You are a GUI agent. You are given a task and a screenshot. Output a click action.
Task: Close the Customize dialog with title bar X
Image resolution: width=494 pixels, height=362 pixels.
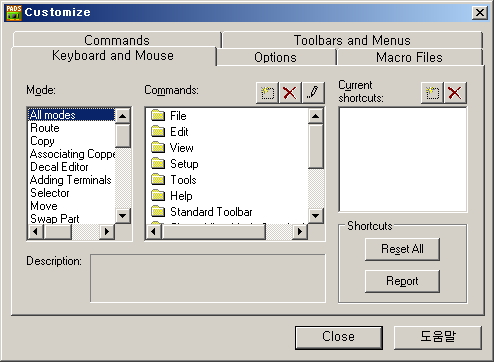480,13
